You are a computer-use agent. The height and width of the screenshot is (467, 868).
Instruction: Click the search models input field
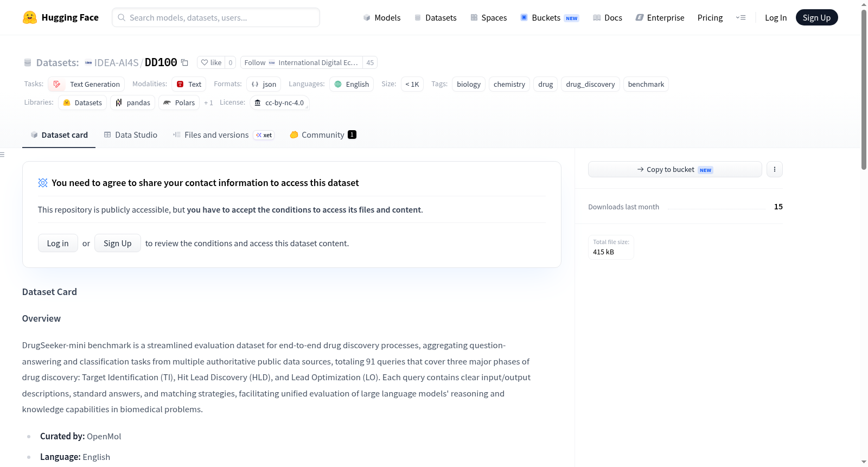click(216, 17)
